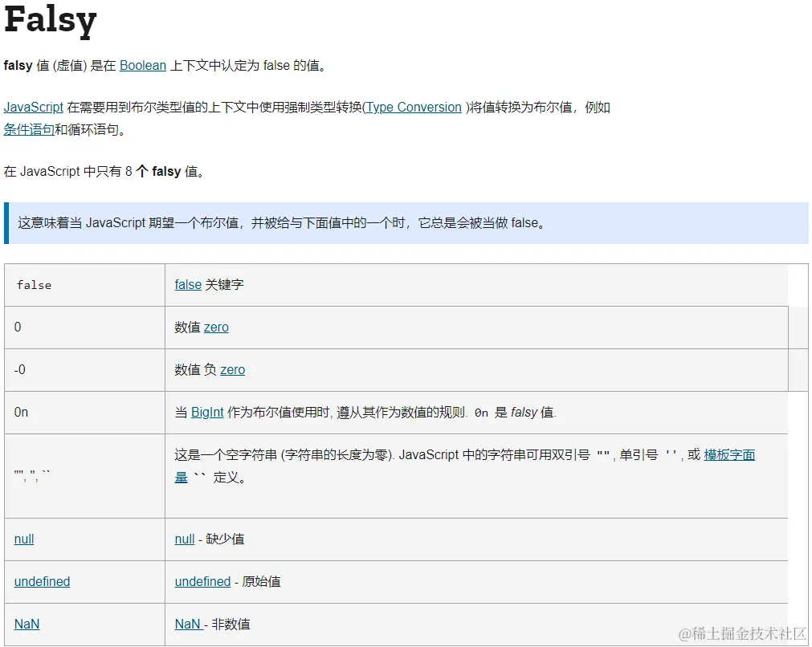Follow the Type Conversion link
The width and height of the screenshot is (812, 647).
coord(414,107)
